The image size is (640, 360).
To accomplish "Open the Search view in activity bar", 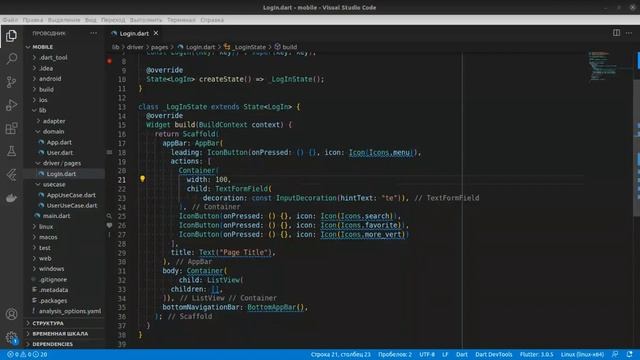I will 11,59.
